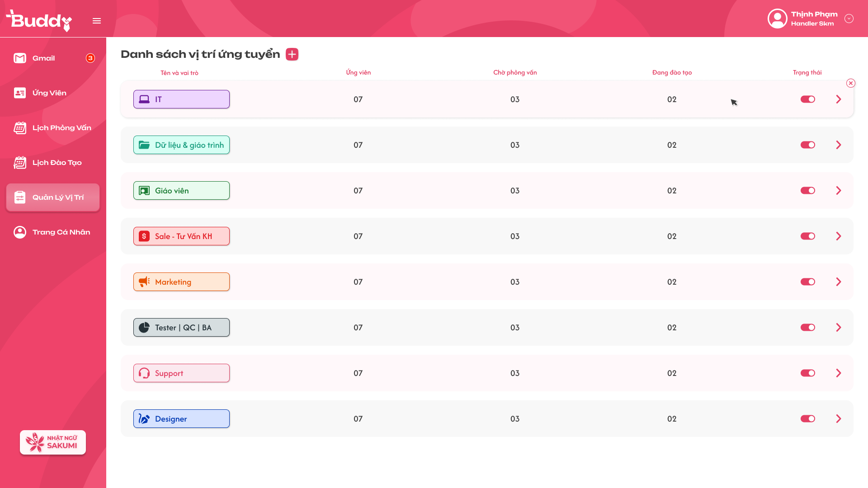Click the Nhật Ngữ Sakumi logo card
The width and height of the screenshot is (868, 488).
(53, 442)
